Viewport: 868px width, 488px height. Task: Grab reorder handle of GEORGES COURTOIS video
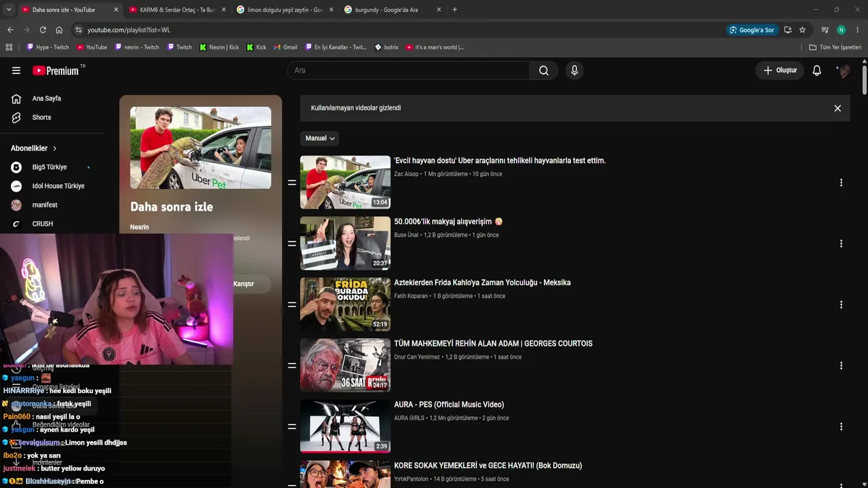coord(292,365)
